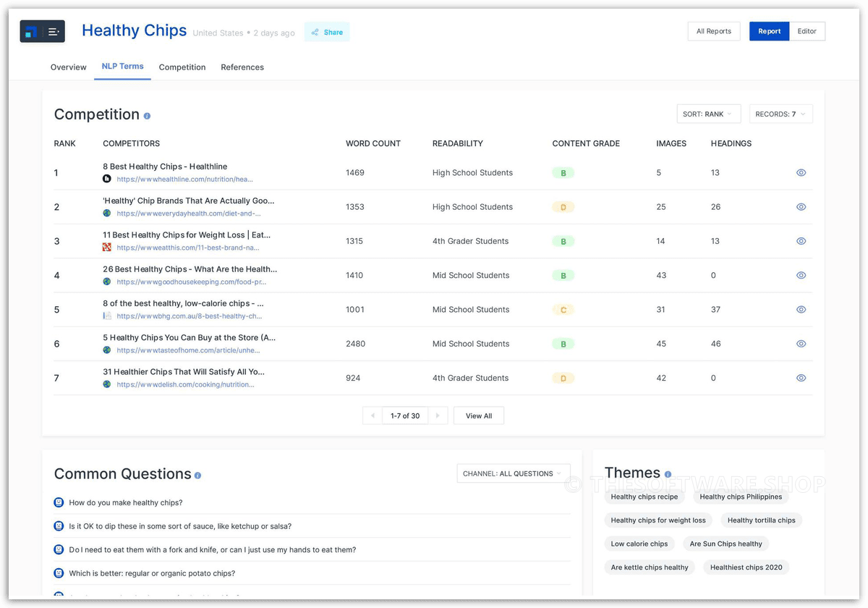Screen dimensions: 868x608
Task: Click the goodhousekeeping favicon in row 4
Action: pos(107,282)
